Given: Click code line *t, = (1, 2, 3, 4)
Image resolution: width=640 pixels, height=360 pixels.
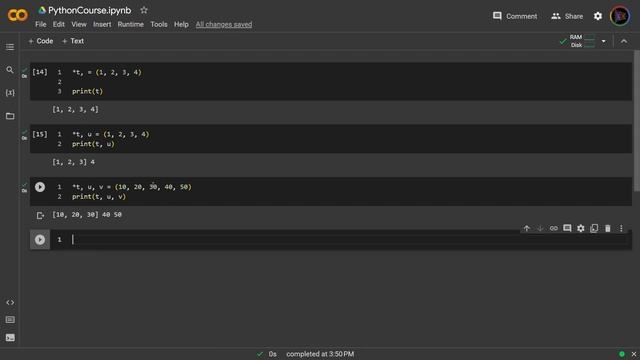Looking at the screenshot, I should tap(107, 72).
